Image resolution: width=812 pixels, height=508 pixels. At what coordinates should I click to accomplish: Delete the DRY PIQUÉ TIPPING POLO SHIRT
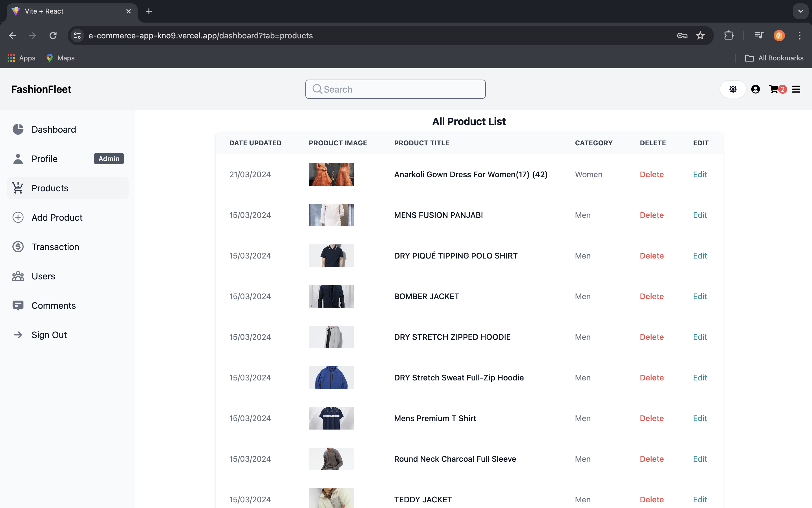tap(652, 256)
